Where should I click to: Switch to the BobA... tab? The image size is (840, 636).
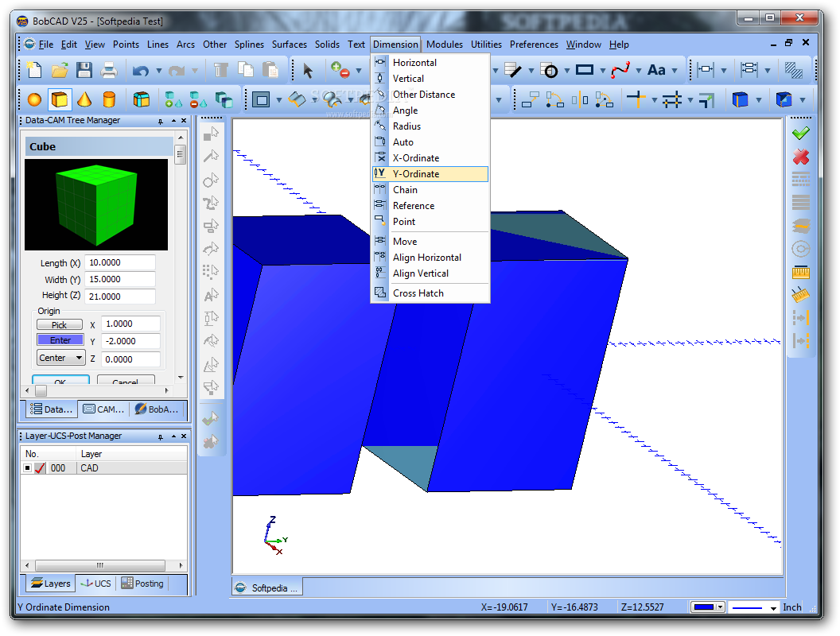click(157, 409)
